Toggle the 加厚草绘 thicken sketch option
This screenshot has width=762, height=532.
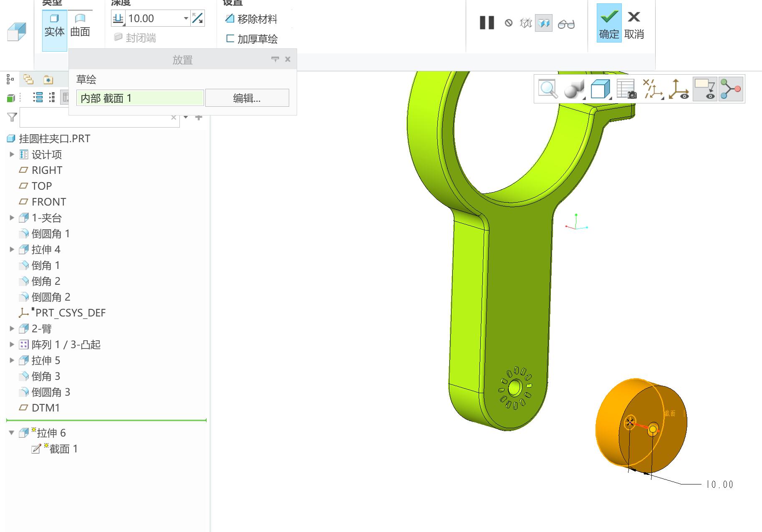click(252, 39)
